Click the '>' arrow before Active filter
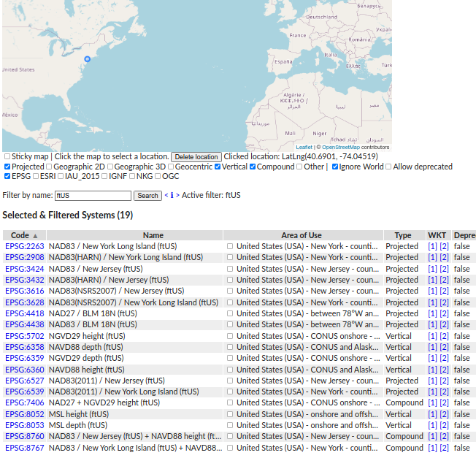 click(x=177, y=195)
